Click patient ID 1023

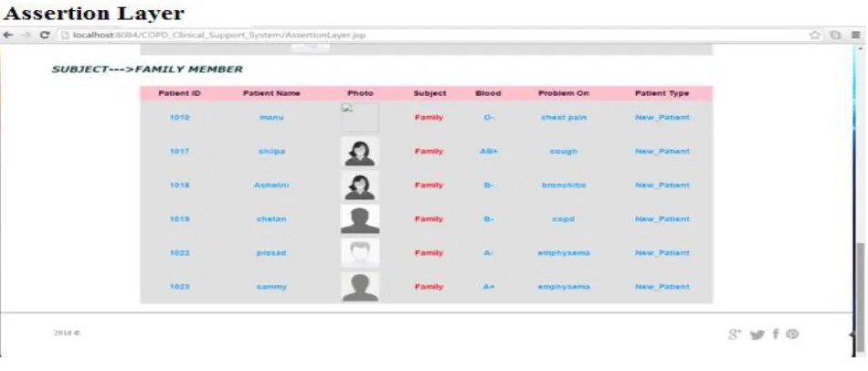(179, 286)
